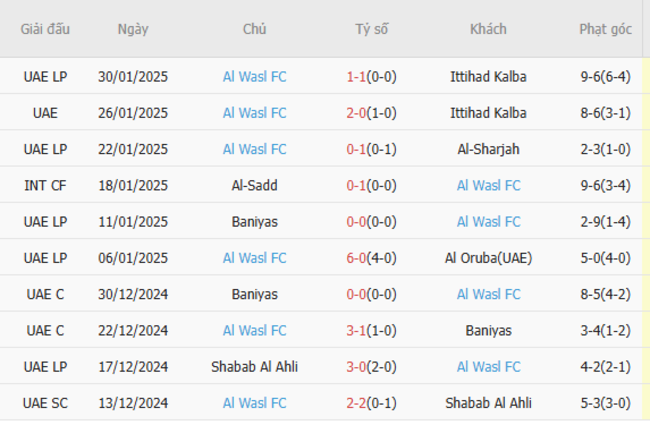Click corner stats 2-9(1-4)
This screenshot has width=650, height=425.
[605, 222]
